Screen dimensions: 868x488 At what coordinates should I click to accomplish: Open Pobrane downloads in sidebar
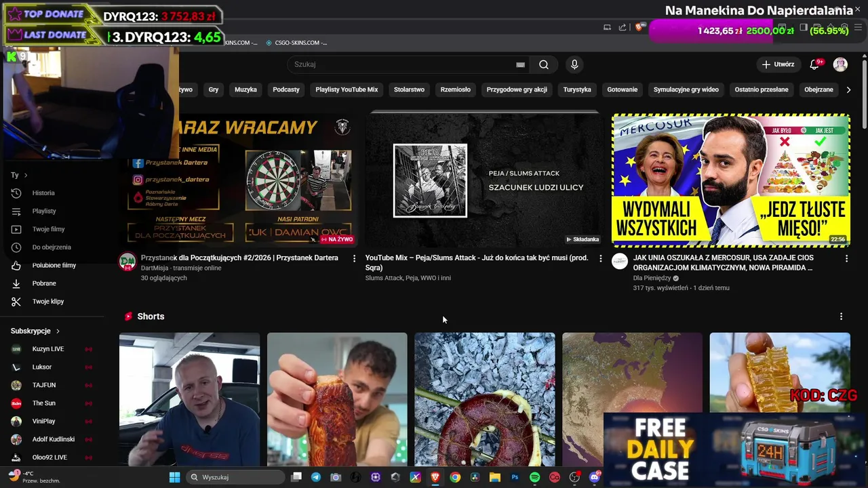coord(44,283)
